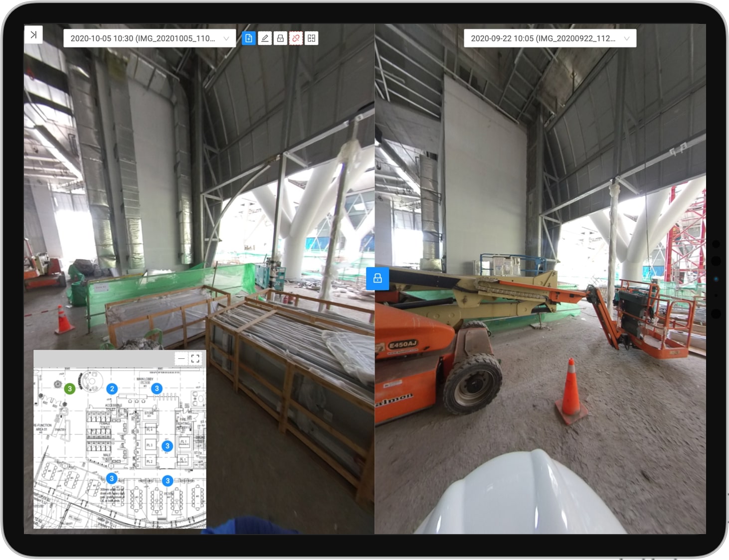Select blue marker 3 near Main Lobby
This screenshot has width=729, height=560.
coord(157,389)
